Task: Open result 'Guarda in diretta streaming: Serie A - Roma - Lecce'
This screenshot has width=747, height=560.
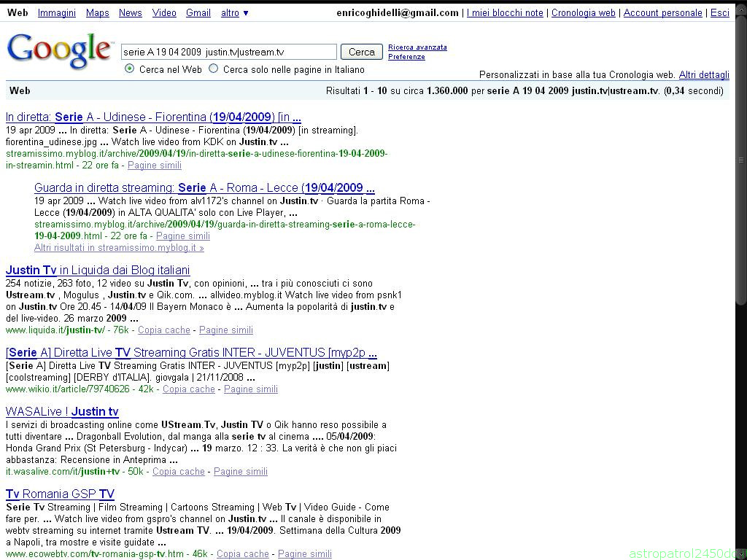Action: pyautogui.click(x=204, y=187)
